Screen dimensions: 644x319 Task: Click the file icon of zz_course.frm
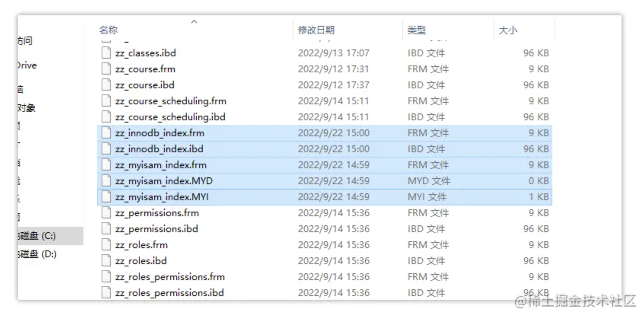pyautogui.click(x=106, y=69)
